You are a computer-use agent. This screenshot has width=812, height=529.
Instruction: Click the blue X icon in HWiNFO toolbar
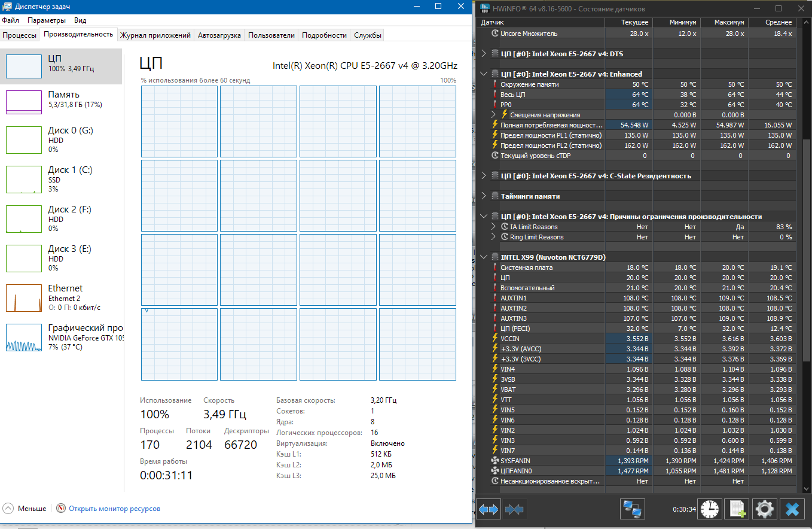click(792, 509)
